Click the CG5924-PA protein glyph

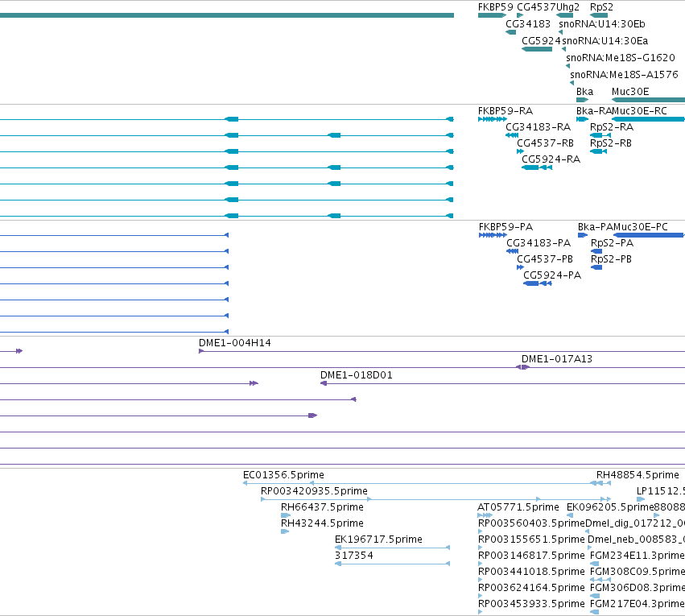pos(538,283)
